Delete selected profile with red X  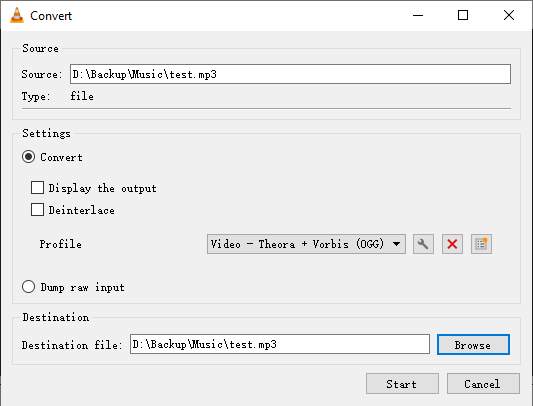pos(452,244)
